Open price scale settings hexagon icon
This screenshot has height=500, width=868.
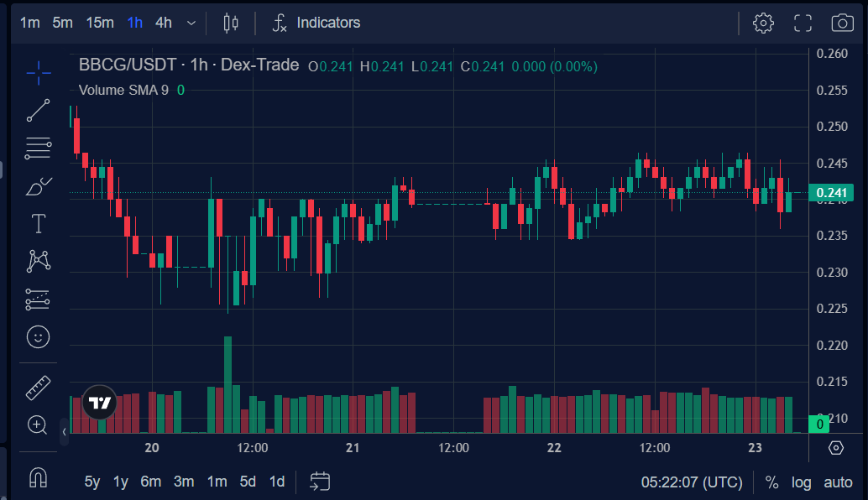pos(836,447)
